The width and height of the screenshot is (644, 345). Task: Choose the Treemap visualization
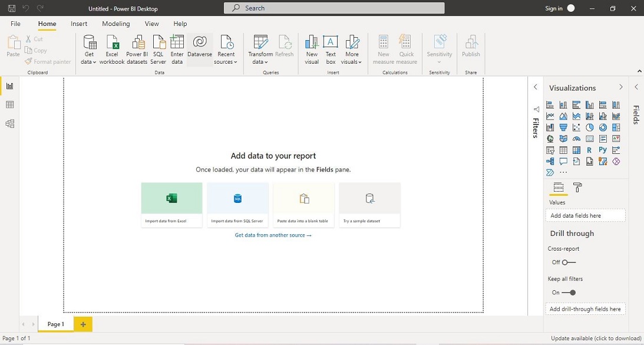coord(616,127)
